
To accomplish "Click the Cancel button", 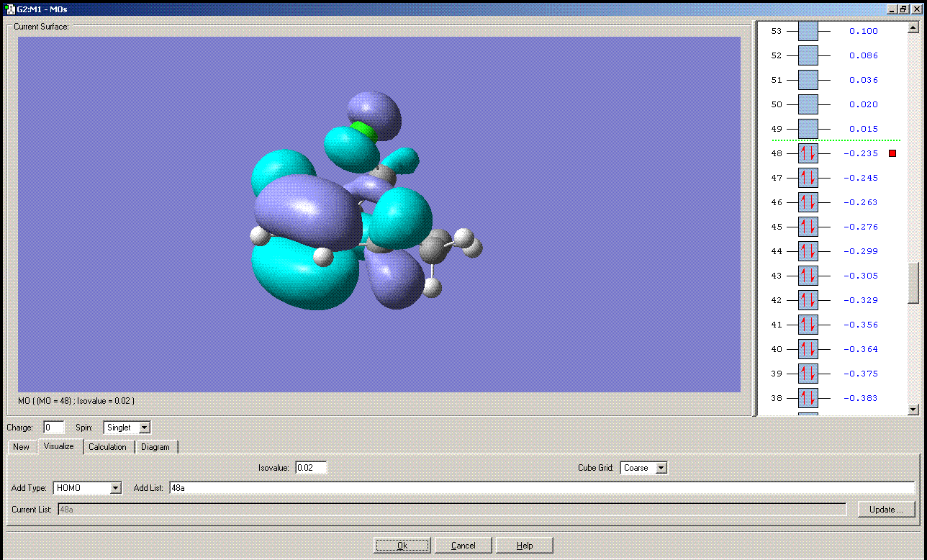I will click(463, 545).
